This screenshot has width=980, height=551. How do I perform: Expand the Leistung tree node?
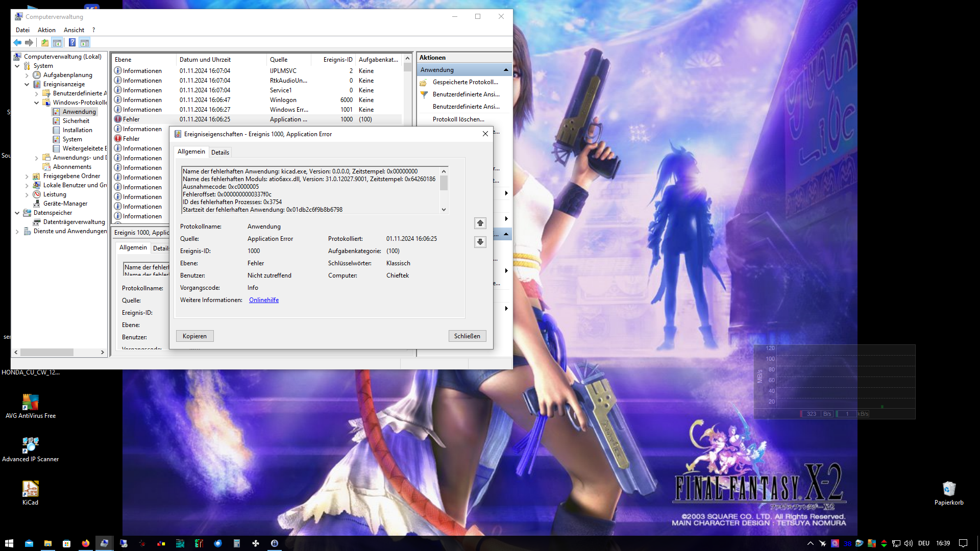[27, 194]
